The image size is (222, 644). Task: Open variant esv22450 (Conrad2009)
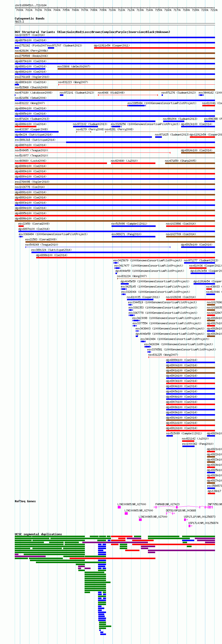pyautogui.click(x=34, y=224)
